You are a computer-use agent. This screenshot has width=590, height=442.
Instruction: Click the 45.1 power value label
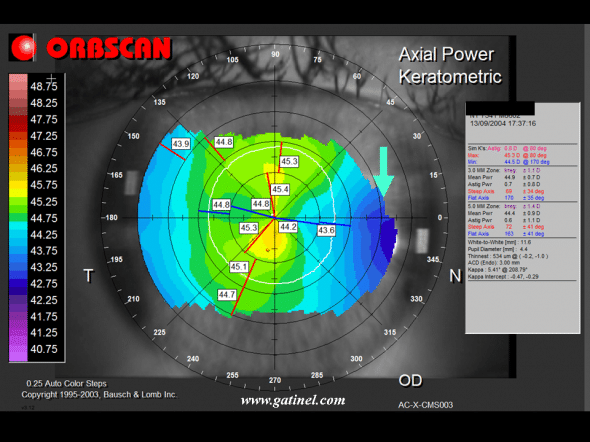(x=239, y=267)
